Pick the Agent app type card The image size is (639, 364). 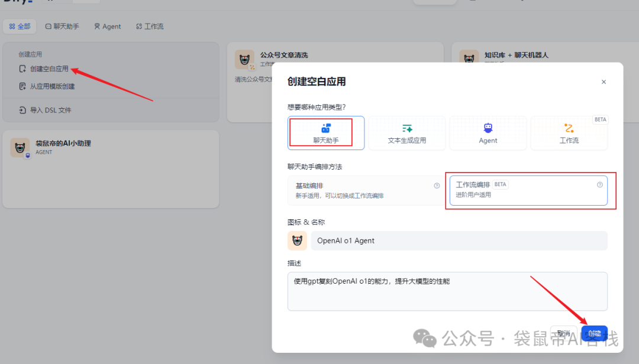point(488,133)
